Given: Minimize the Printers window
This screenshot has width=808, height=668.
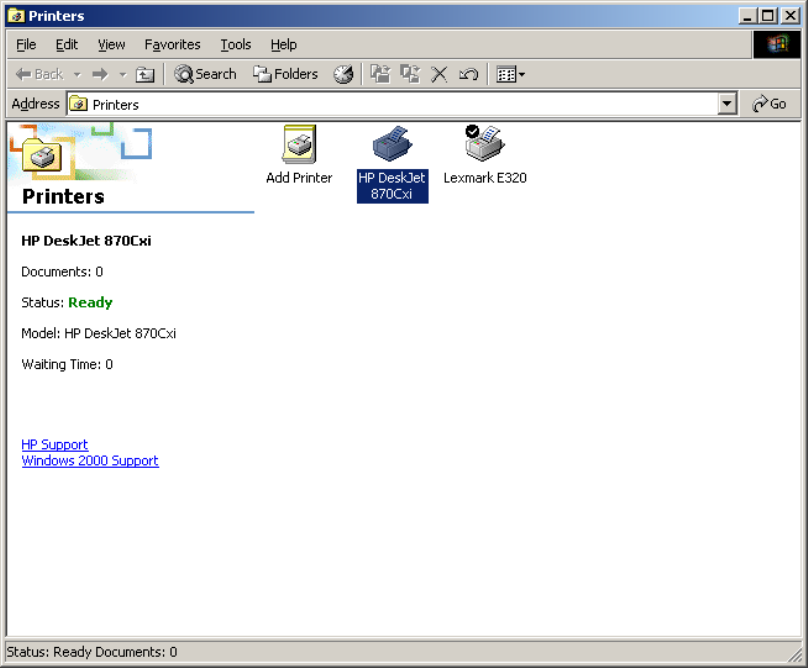Looking at the screenshot, I should [747, 16].
